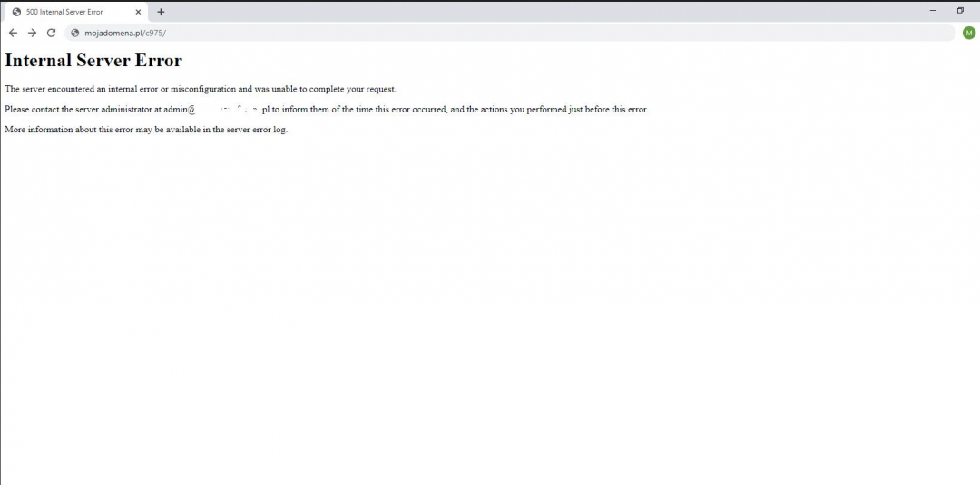Screen dimensions: 980x485
Task: Click the empty tab strip area beside new tab
Action: coord(544,11)
